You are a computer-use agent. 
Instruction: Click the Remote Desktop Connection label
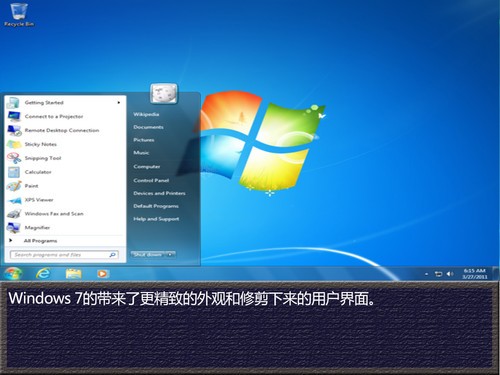click(x=62, y=130)
